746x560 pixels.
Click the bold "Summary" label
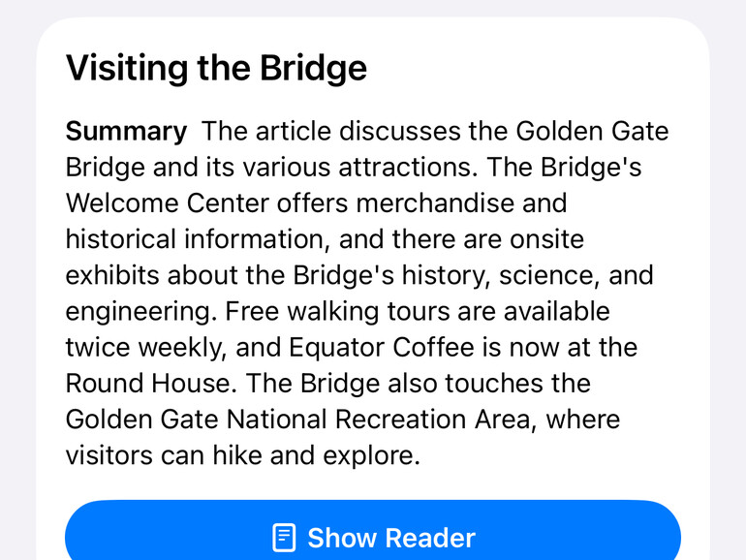coord(126,131)
